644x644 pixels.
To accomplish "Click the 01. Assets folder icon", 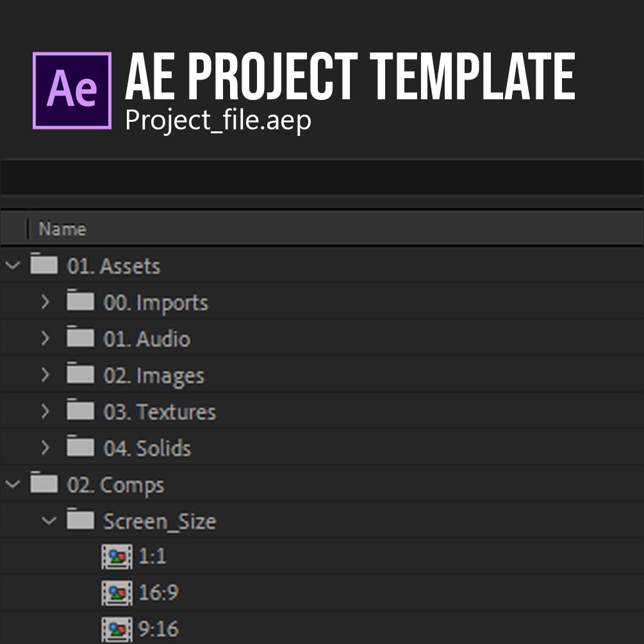I will pyautogui.click(x=44, y=265).
